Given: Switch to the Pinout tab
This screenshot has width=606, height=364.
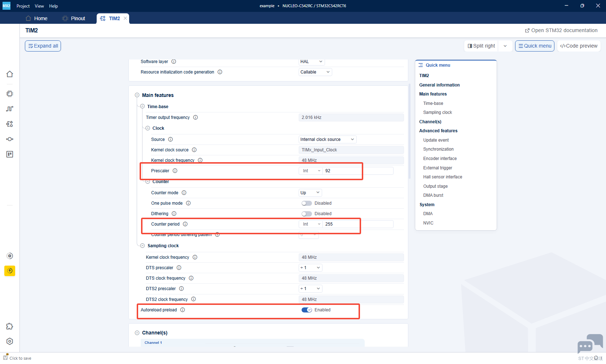Looking at the screenshot, I should (x=74, y=18).
